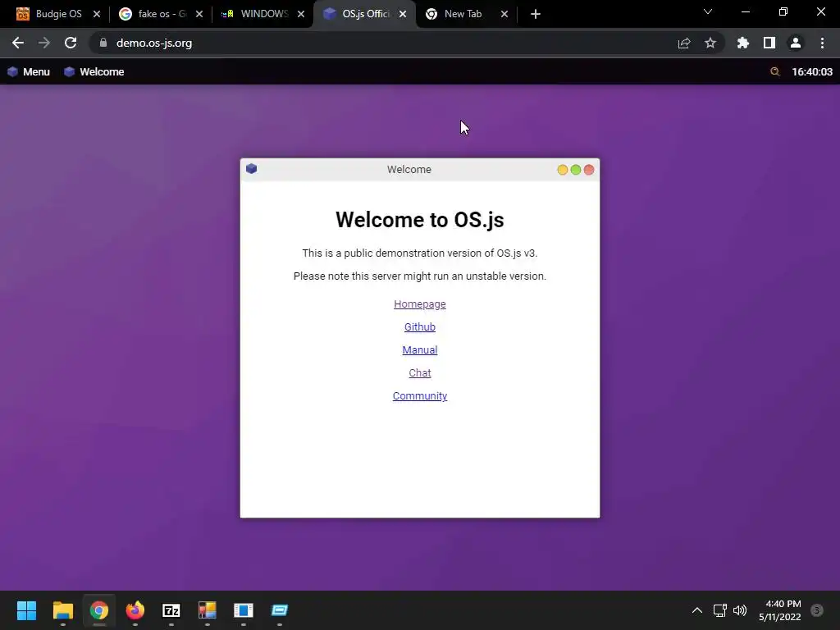The image size is (840, 630).
Task: Open a new browser tab with plus button
Action: click(535, 14)
